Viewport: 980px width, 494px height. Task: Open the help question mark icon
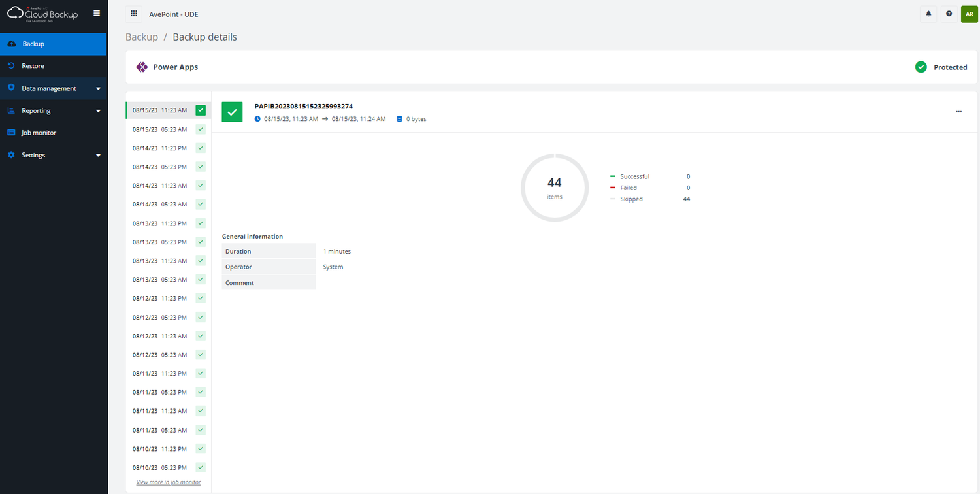point(949,14)
